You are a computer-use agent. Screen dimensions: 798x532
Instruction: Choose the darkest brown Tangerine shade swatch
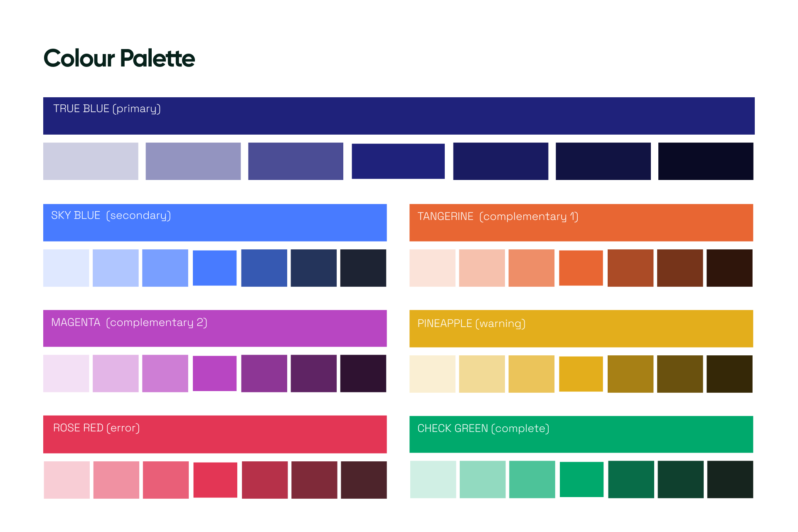(x=729, y=268)
